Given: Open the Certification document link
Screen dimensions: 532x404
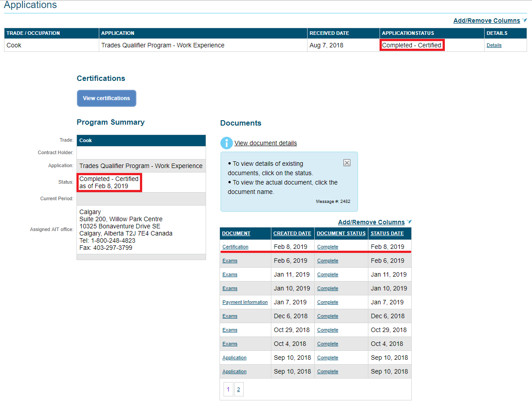Looking at the screenshot, I should tap(235, 247).
